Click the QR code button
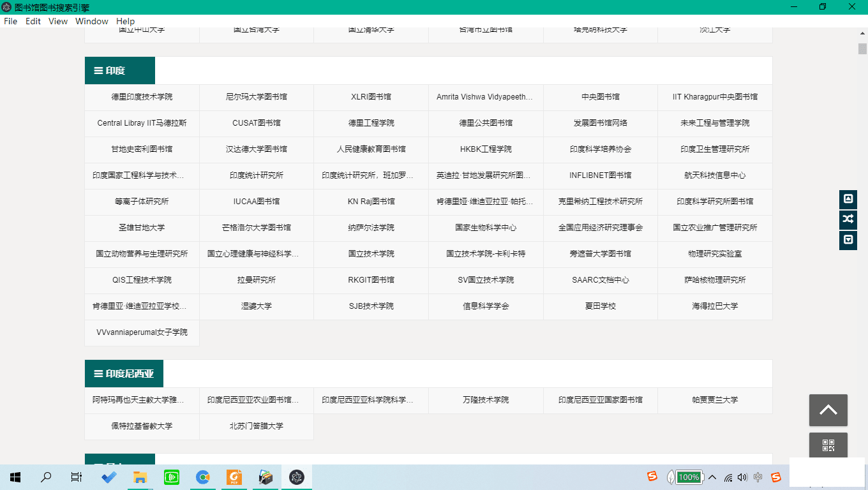 [828, 445]
